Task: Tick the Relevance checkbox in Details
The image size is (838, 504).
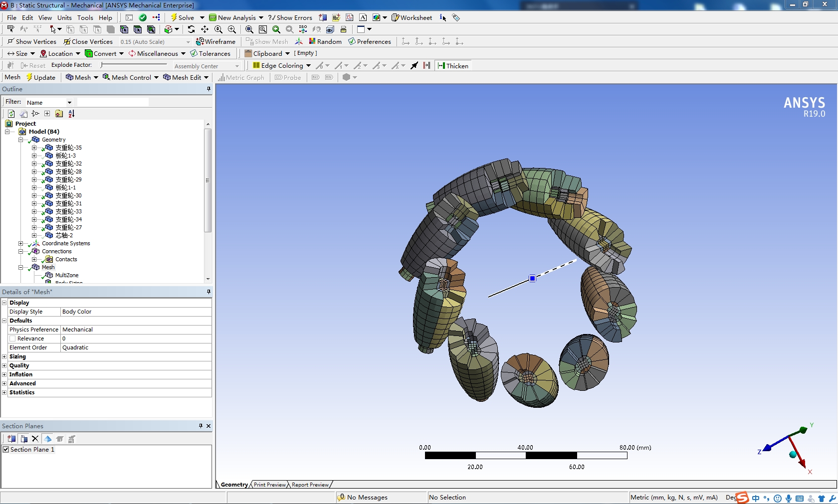Action: 13,339
